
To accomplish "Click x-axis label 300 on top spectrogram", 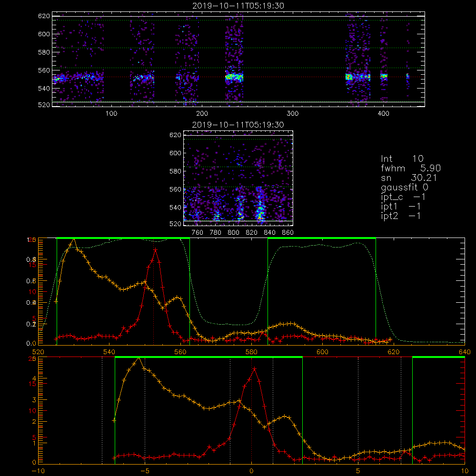I will click(x=293, y=114).
